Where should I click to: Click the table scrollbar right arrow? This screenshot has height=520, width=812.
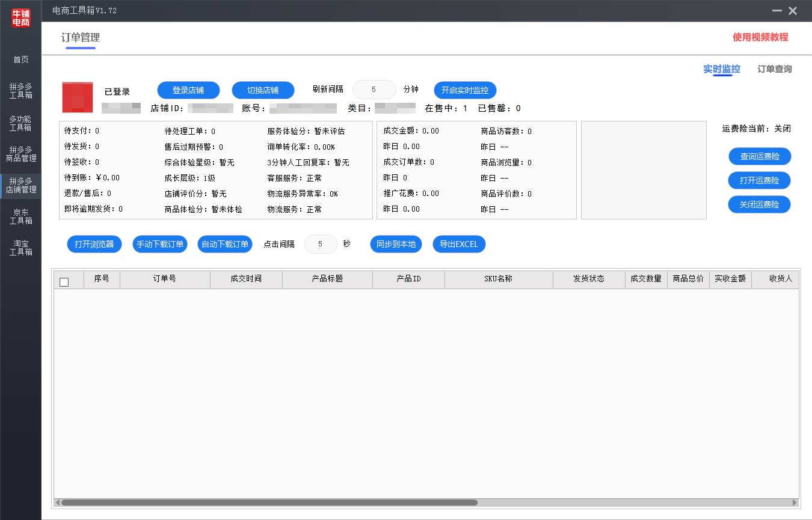[x=795, y=503]
